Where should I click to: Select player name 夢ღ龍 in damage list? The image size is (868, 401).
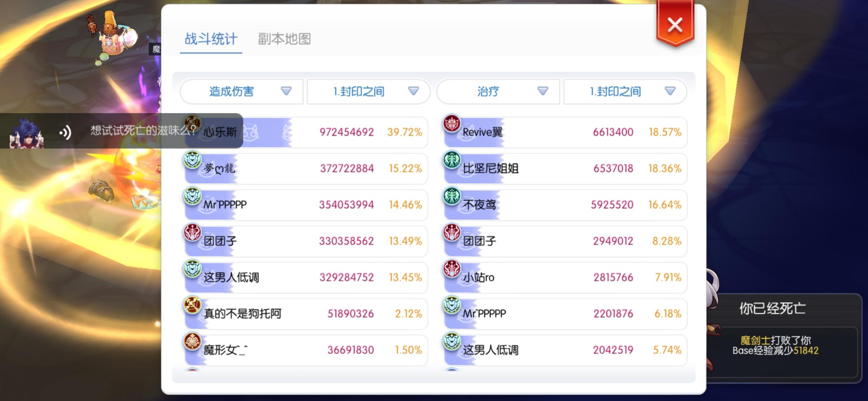[x=219, y=169]
